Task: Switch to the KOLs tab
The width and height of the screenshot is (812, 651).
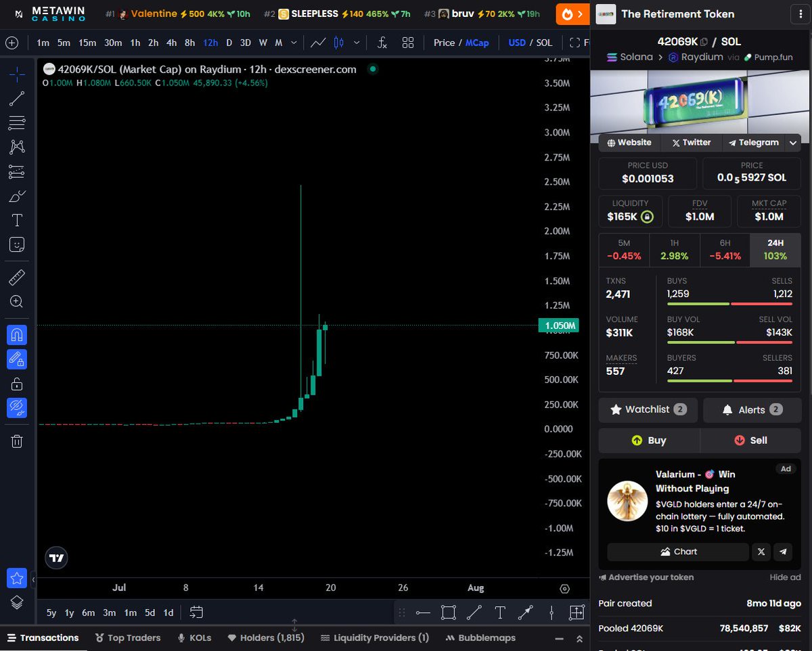Action: pyautogui.click(x=194, y=637)
